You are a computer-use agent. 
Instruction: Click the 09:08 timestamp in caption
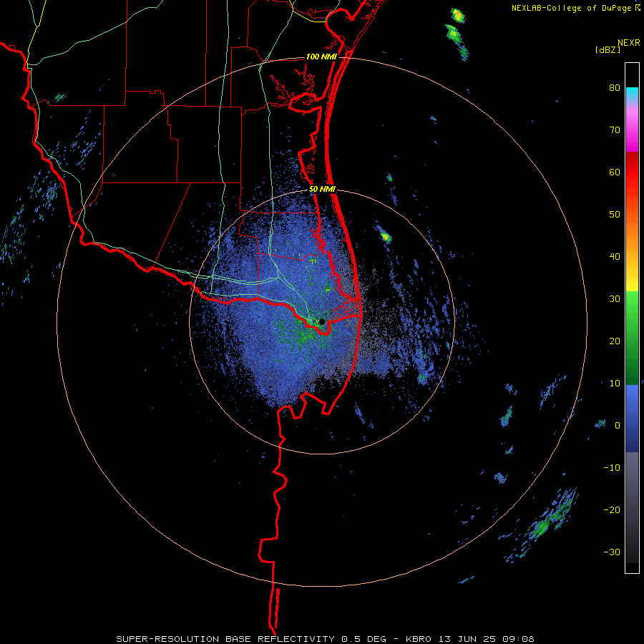pyautogui.click(x=518, y=639)
